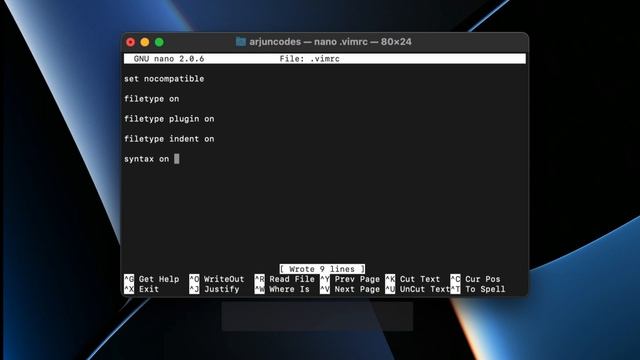
Task: Click the ^Y Prev Page shortcut
Action: [x=350, y=279]
